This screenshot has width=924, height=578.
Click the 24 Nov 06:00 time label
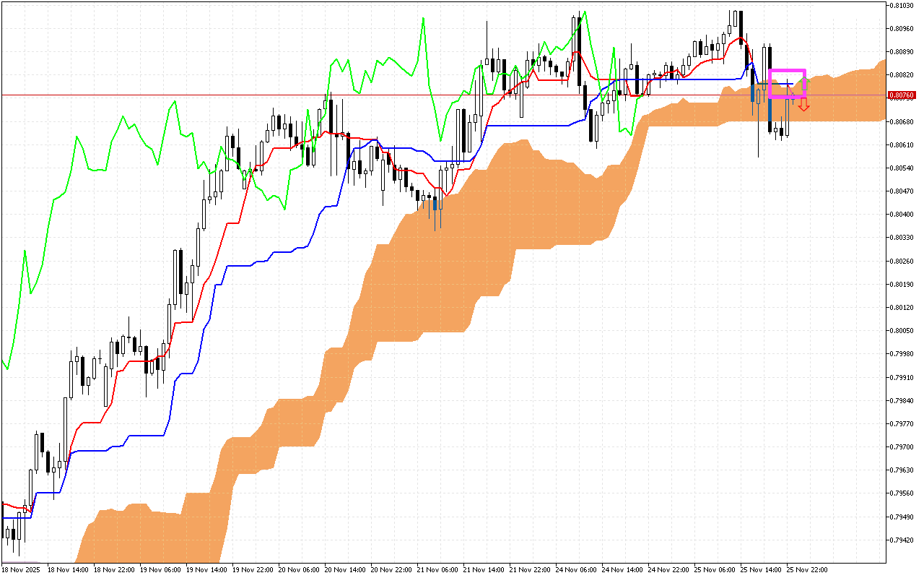click(x=576, y=570)
